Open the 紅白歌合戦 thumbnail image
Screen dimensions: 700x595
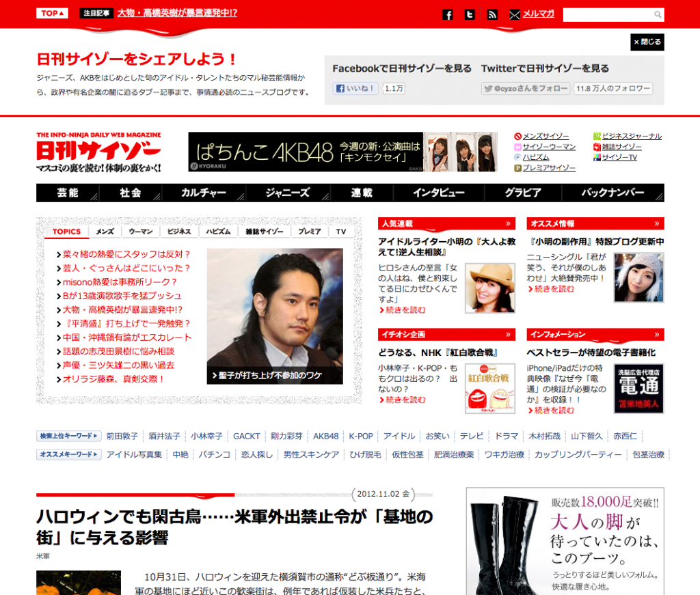point(489,389)
